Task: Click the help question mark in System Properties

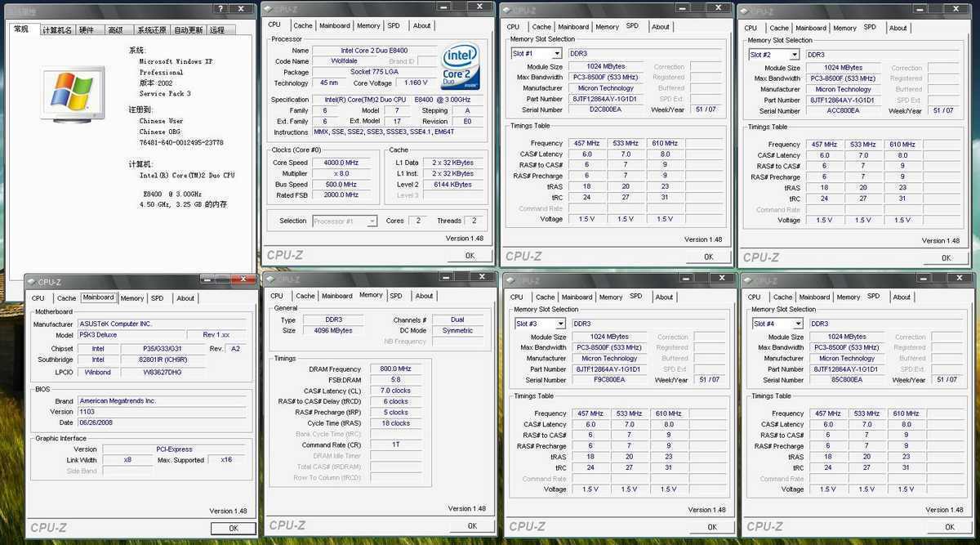Action: click(x=220, y=9)
